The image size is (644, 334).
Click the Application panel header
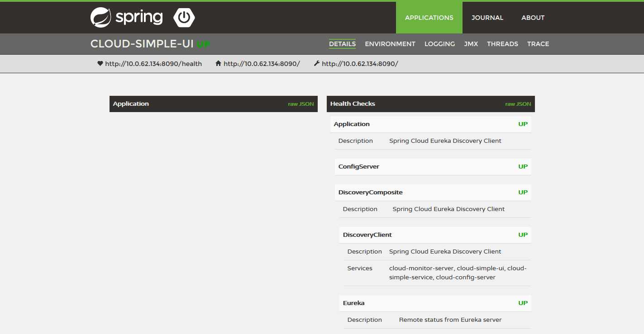[214, 104]
